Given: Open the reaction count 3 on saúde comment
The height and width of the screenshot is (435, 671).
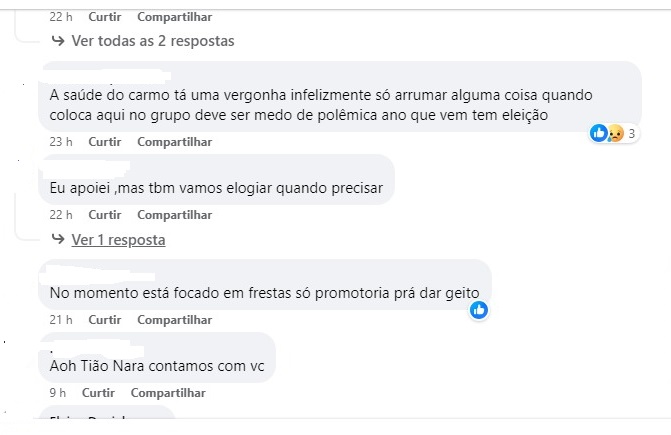Looking at the screenshot, I should pyautogui.click(x=632, y=133).
